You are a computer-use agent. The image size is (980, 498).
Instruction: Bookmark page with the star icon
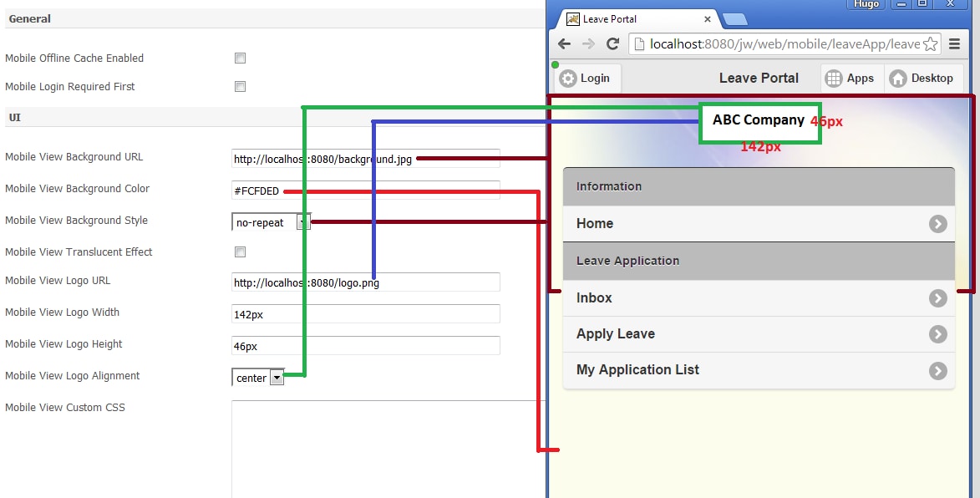930,44
